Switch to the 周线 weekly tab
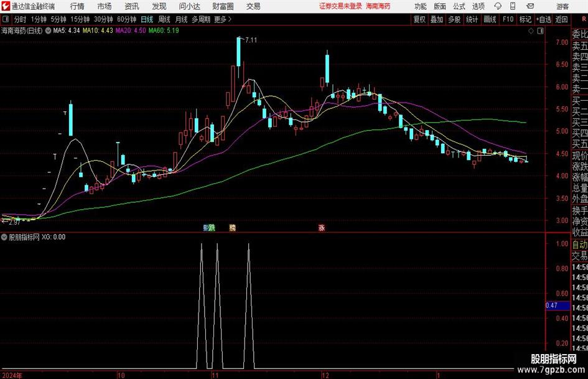 pyautogui.click(x=164, y=19)
